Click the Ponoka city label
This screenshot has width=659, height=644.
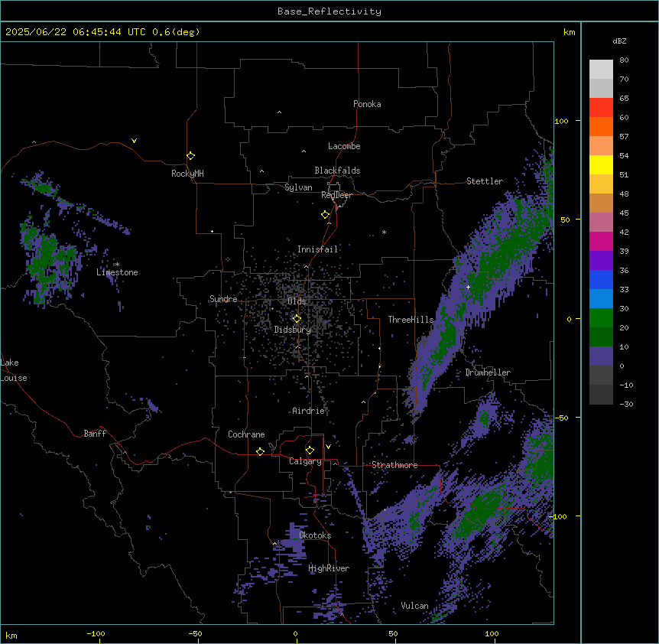click(x=367, y=104)
